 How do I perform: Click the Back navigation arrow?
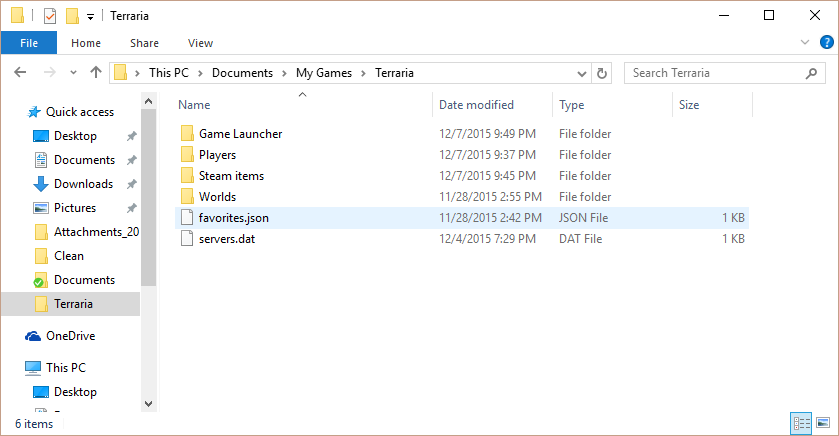[21, 73]
